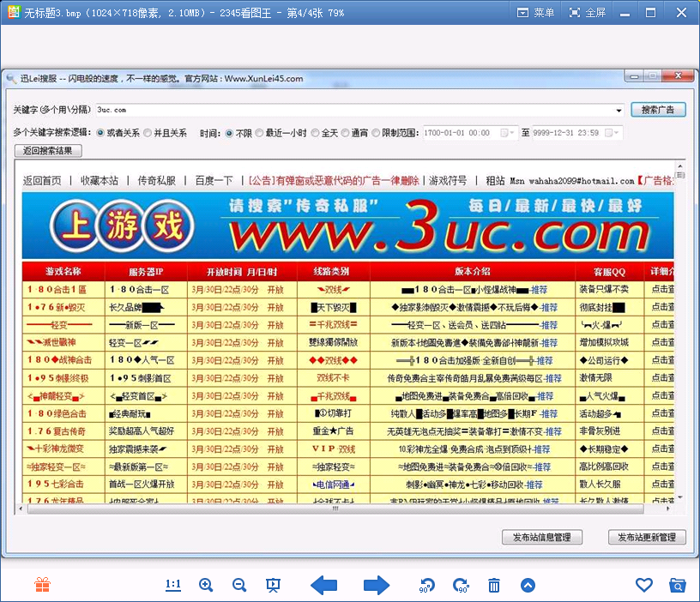Image resolution: width=700 pixels, height=602 pixels.
Task: Click the 高比例高回收 customer QQ cell
Action: (610, 467)
